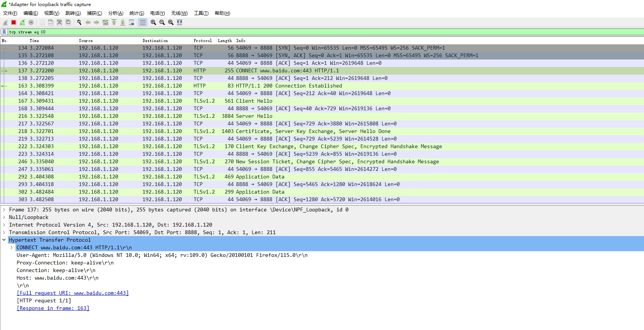Collapse the Hypertext Transfer Protocol section
This screenshot has width=644, height=330.
click(x=4, y=240)
